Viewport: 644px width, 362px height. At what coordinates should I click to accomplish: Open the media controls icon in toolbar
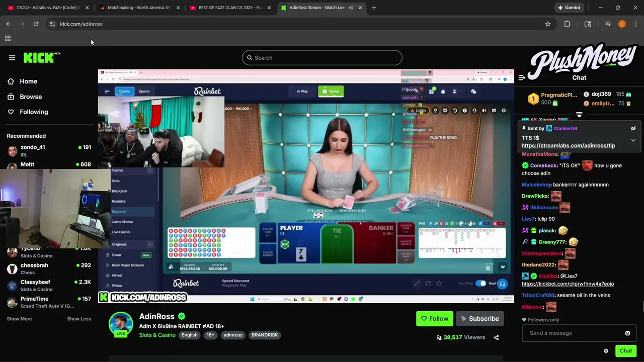point(608,24)
